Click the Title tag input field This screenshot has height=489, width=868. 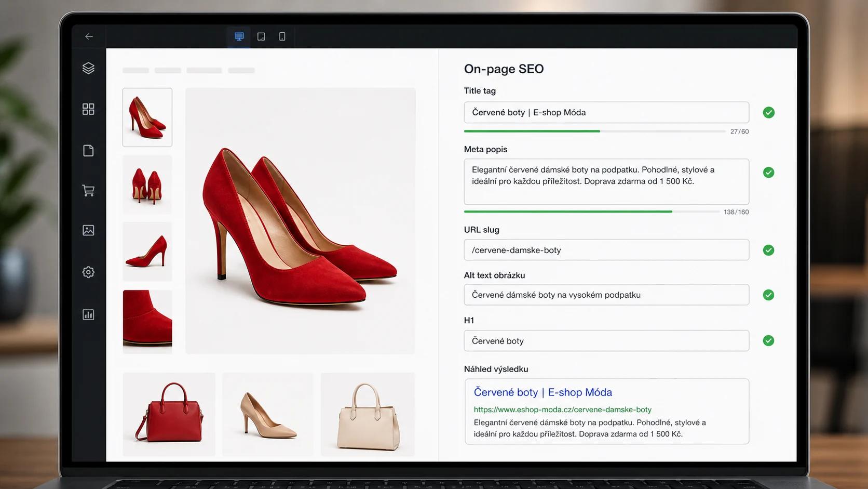pyautogui.click(x=606, y=112)
